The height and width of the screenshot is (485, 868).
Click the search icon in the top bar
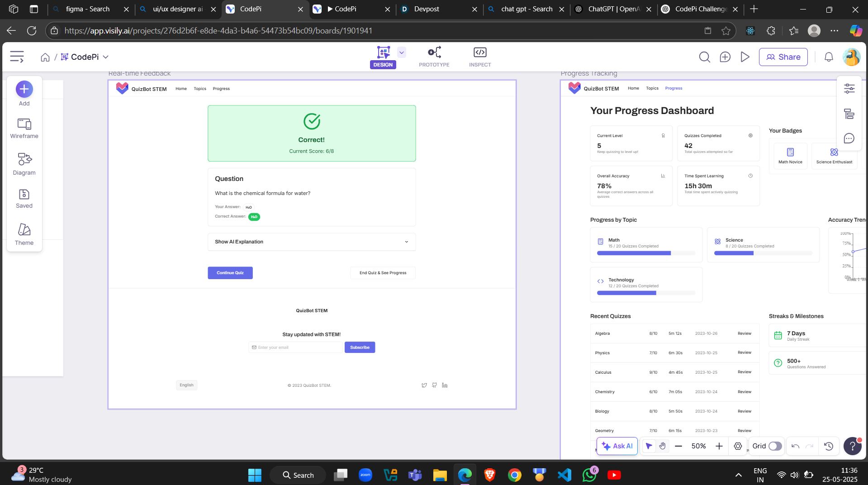(704, 57)
